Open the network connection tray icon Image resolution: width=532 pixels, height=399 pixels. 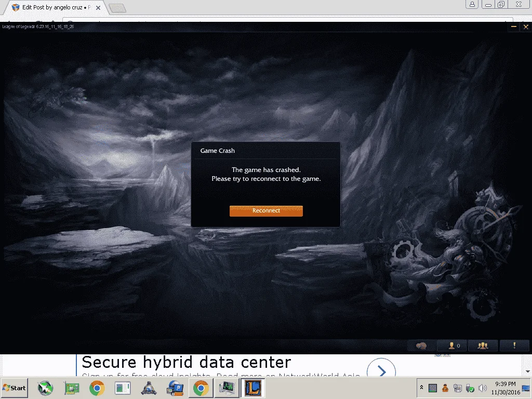(458, 388)
